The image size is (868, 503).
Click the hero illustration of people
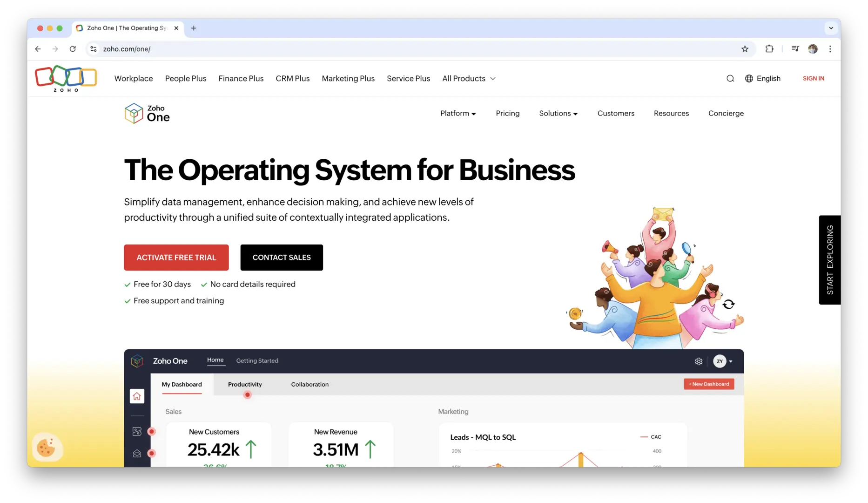pos(655,278)
